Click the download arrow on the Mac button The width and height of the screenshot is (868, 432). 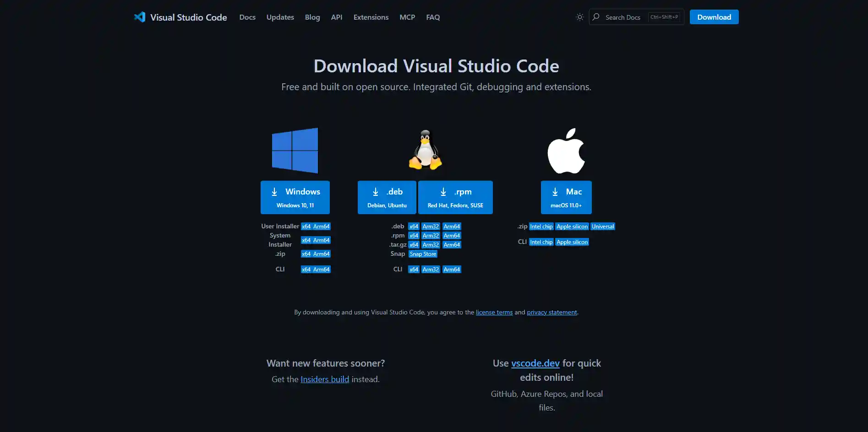click(555, 191)
